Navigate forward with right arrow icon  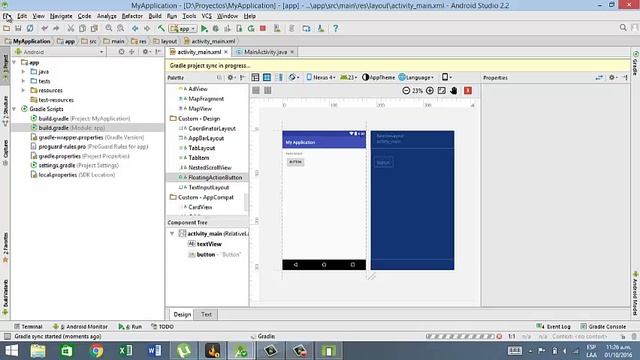pyautogui.click(x=147, y=29)
